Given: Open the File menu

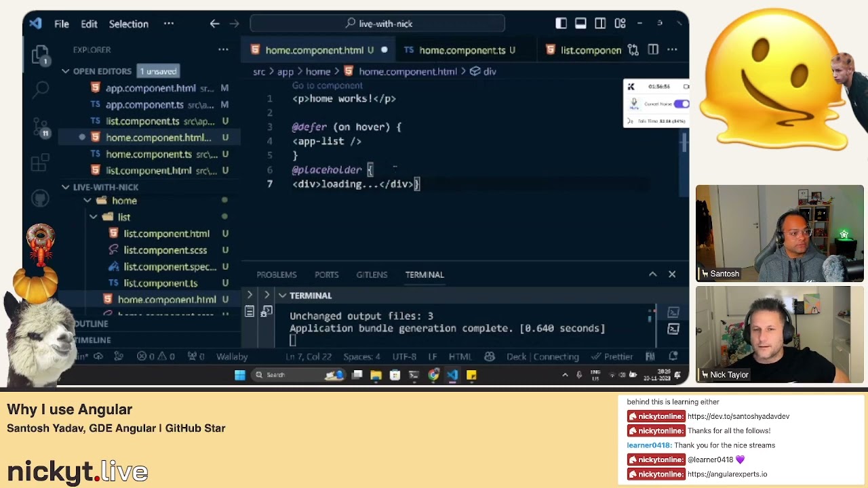Looking at the screenshot, I should (62, 24).
